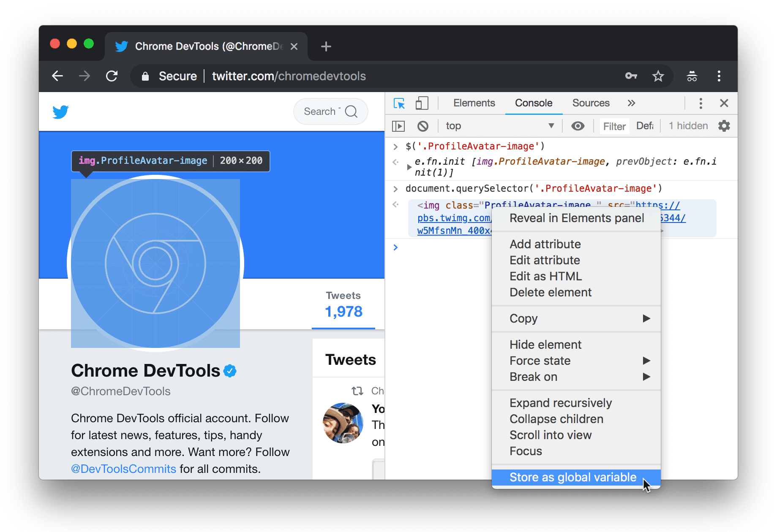774x532 pixels.
Task: Click the console Filter input field
Action: click(x=614, y=126)
